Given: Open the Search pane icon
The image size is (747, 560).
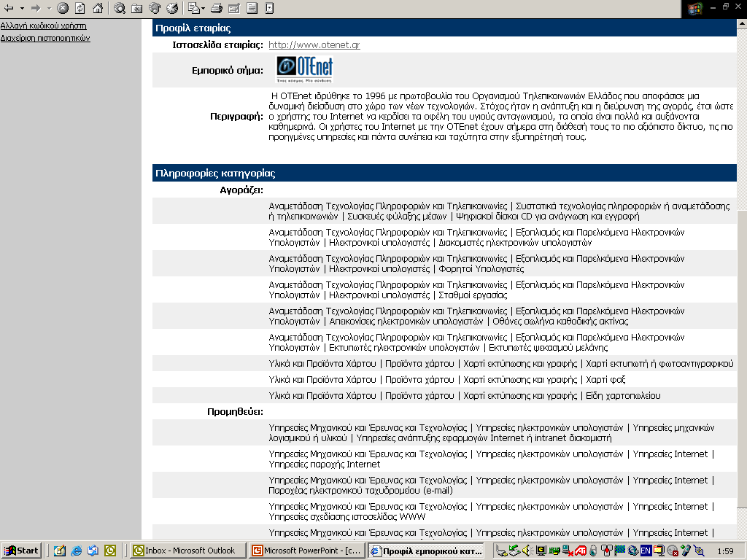Looking at the screenshot, I should click(x=120, y=8).
